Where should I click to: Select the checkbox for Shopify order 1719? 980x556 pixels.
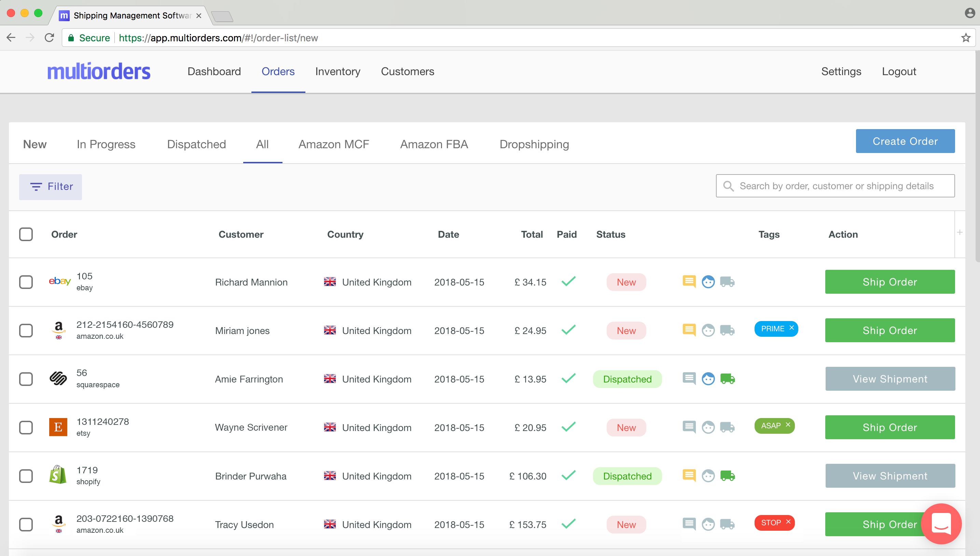(26, 476)
